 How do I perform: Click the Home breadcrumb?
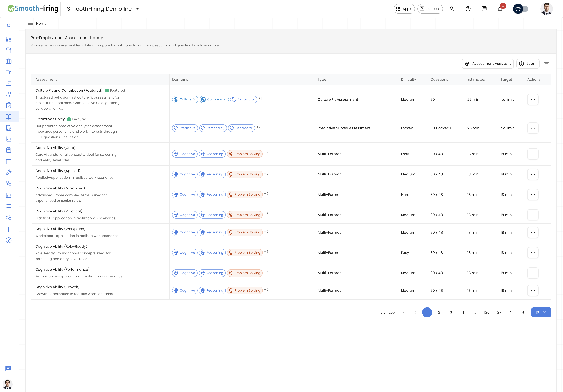click(x=41, y=24)
